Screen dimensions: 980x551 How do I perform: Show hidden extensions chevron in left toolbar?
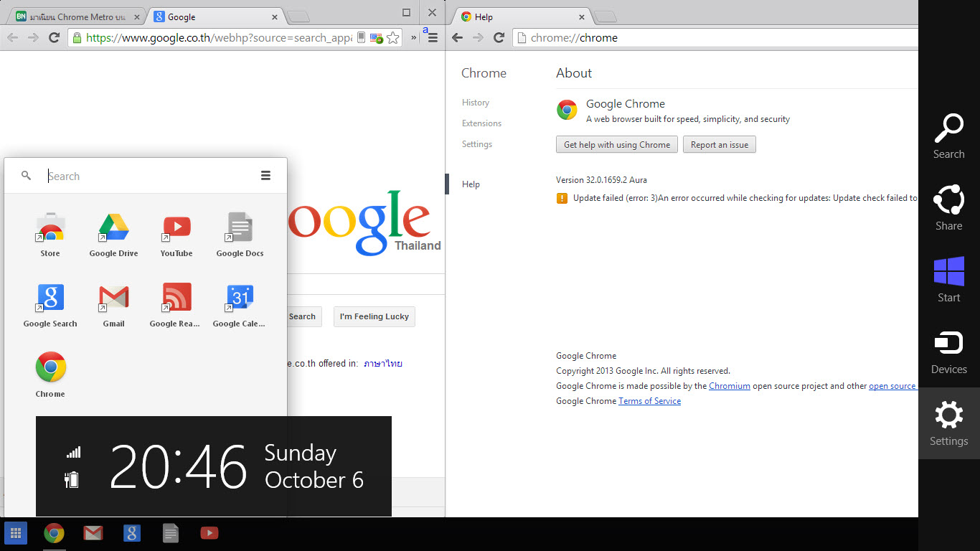tap(414, 38)
